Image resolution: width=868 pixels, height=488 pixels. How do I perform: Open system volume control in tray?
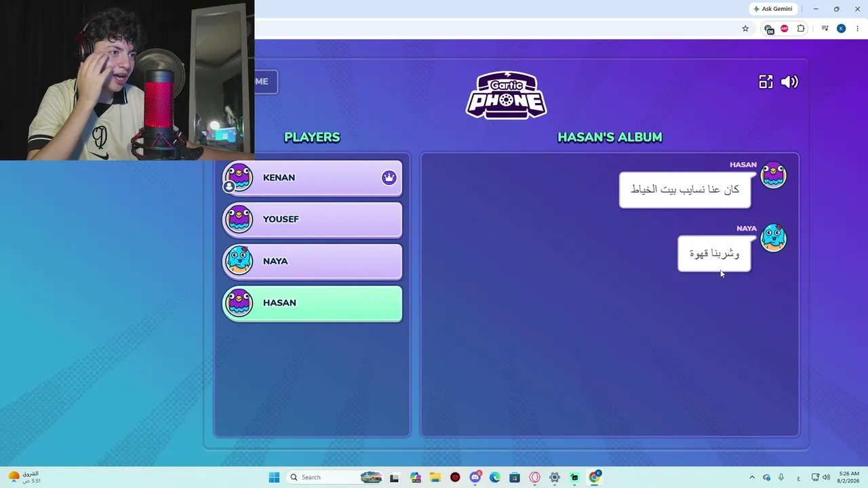(826, 477)
